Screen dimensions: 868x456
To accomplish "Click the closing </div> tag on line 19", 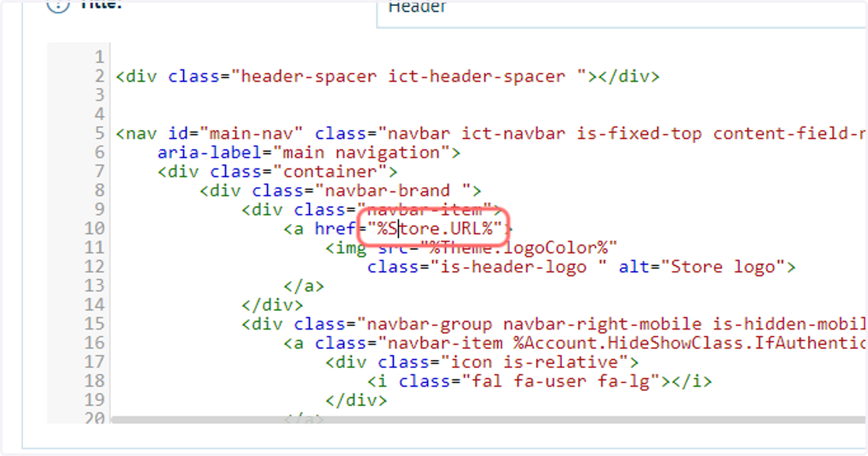I will [357, 400].
